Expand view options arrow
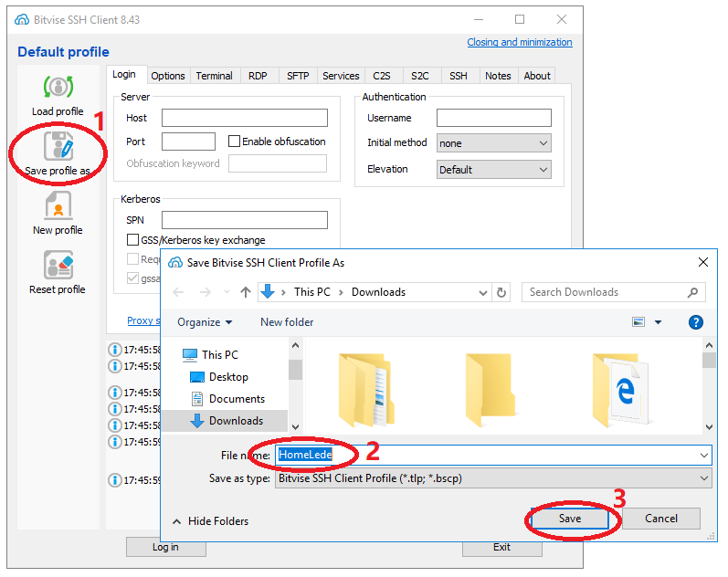The width and height of the screenshot is (728, 577). [x=658, y=321]
